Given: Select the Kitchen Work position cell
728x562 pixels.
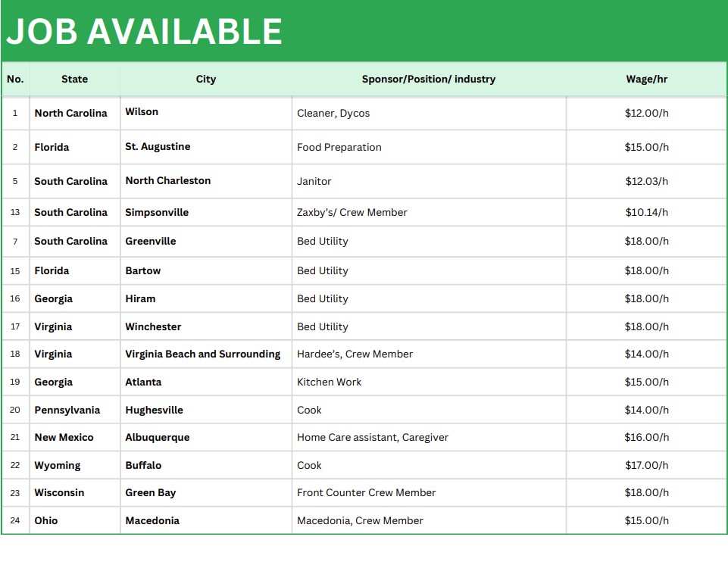Looking at the screenshot, I should pyautogui.click(x=329, y=382).
